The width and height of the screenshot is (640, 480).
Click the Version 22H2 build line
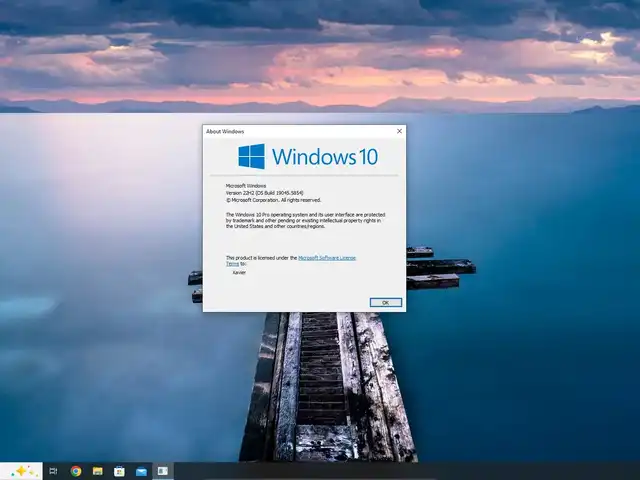click(264, 192)
